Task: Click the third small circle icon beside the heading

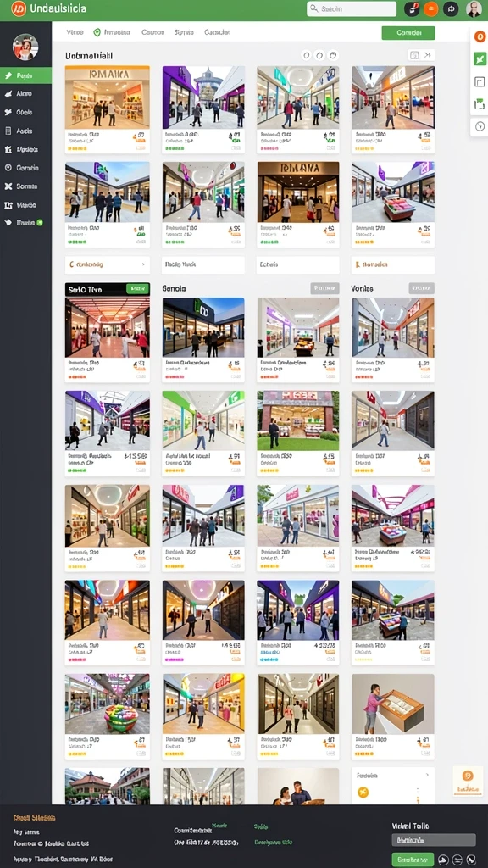Action: 332,55
